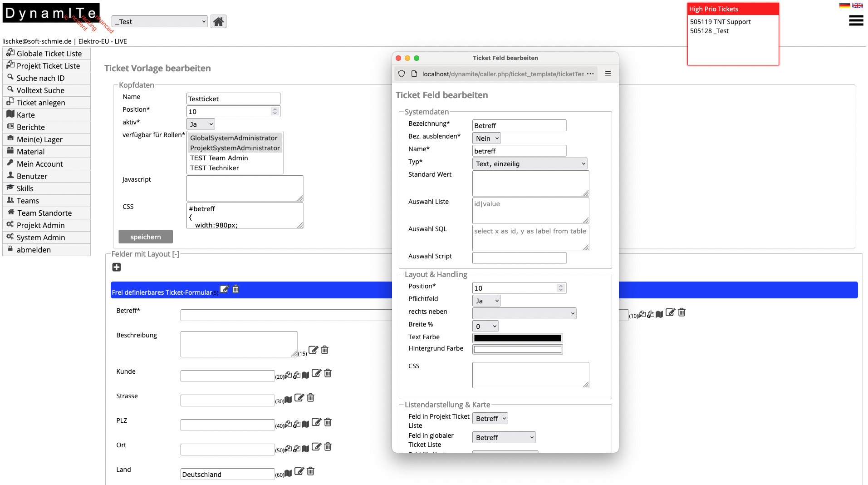Viewport: 868px width, 485px height.
Task: Select ticket 505119 TNT Support
Action: tap(720, 21)
